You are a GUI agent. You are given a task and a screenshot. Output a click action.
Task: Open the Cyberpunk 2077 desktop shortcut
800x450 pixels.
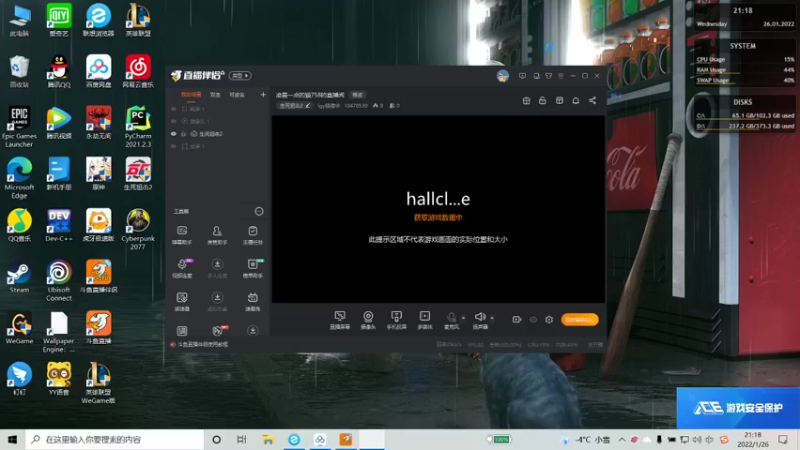[138, 229]
